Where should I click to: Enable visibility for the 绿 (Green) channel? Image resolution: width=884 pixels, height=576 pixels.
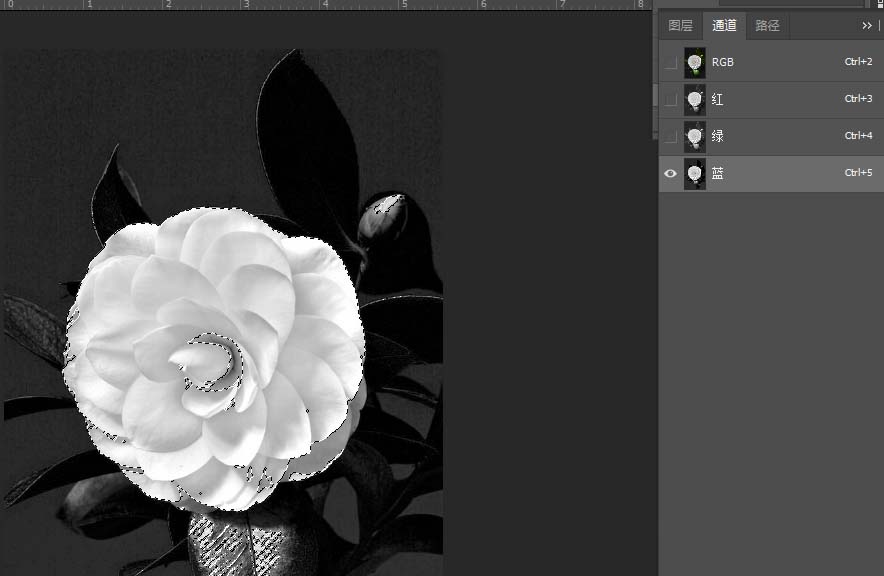[x=670, y=136]
